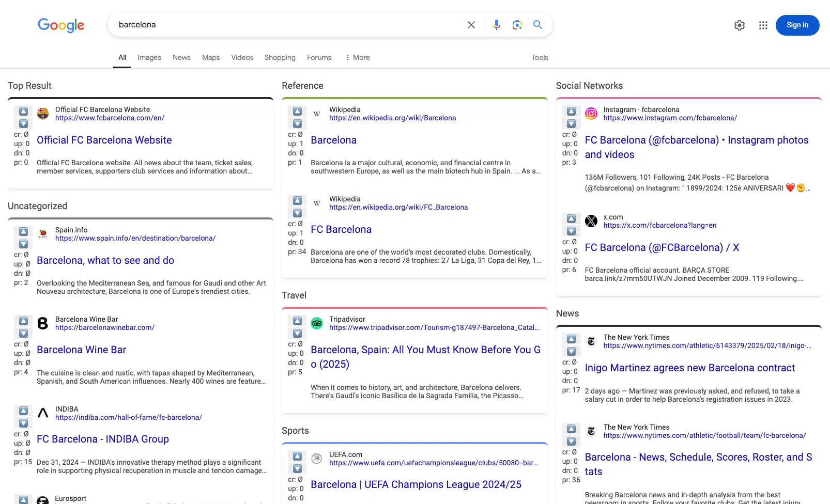Screen dimensions: 830x504
Task: Click the Wikipedia W icon on FC Barcelona entry
Action: click(317, 202)
